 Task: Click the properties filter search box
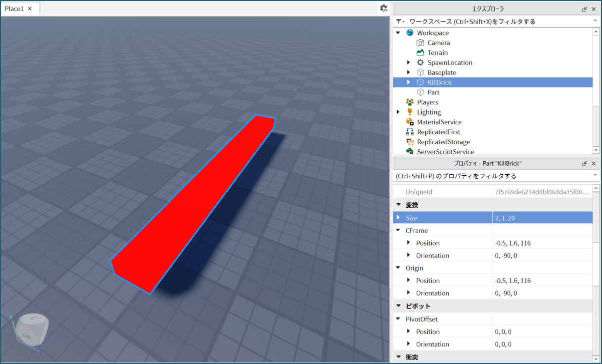492,176
